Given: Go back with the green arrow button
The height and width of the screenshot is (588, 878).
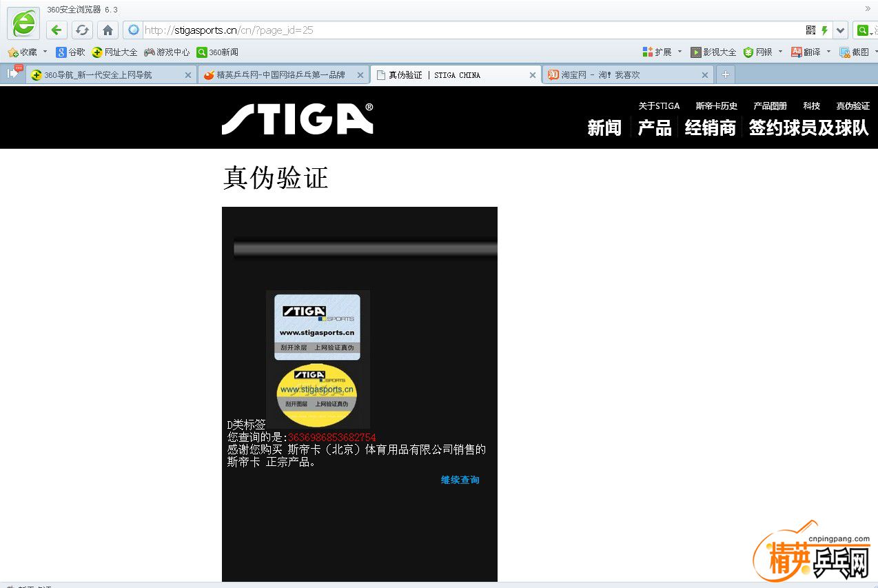Looking at the screenshot, I should [x=57, y=30].
